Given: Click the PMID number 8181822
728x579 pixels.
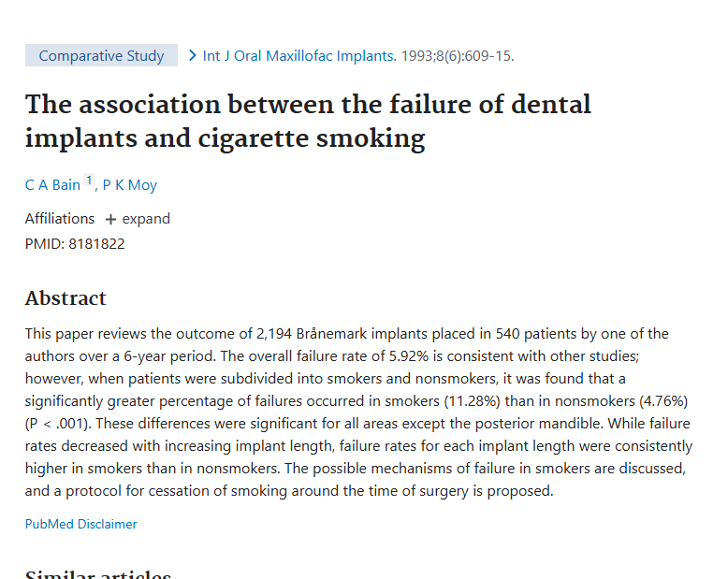Looking at the screenshot, I should click(96, 243).
